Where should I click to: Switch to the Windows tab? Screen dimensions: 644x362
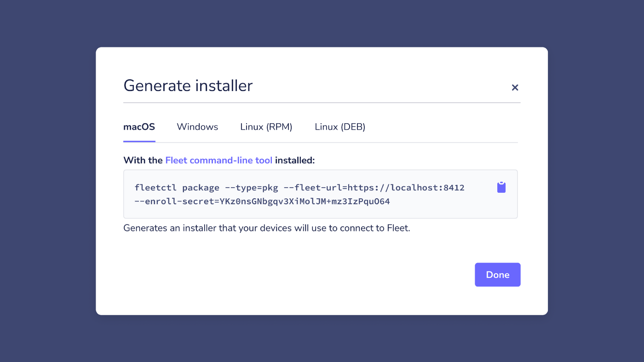[x=197, y=127]
